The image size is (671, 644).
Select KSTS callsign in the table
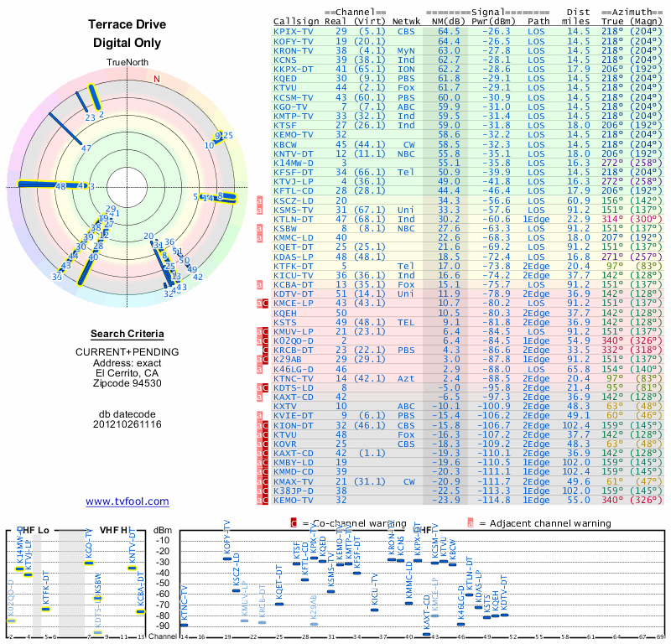(285, 322)
